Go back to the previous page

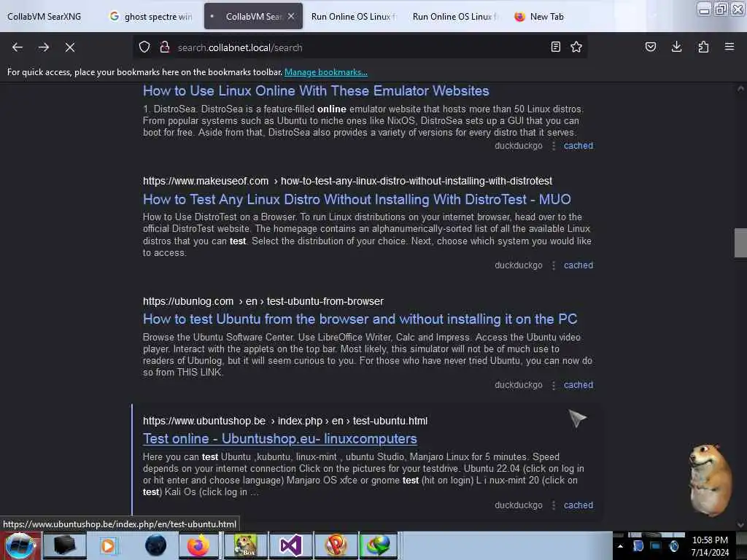click(x=18, y=47)
